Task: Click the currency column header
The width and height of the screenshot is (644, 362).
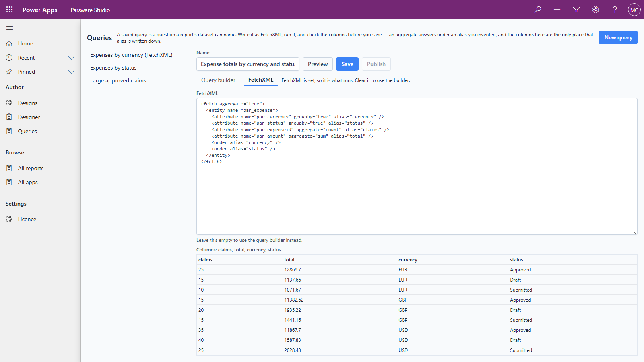Action: tap(408, 260)
